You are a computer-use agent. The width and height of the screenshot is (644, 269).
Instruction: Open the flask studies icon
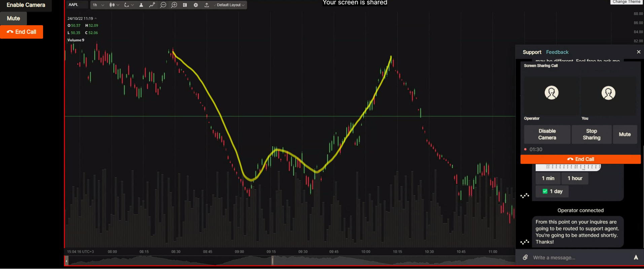(x=141, y=5)
